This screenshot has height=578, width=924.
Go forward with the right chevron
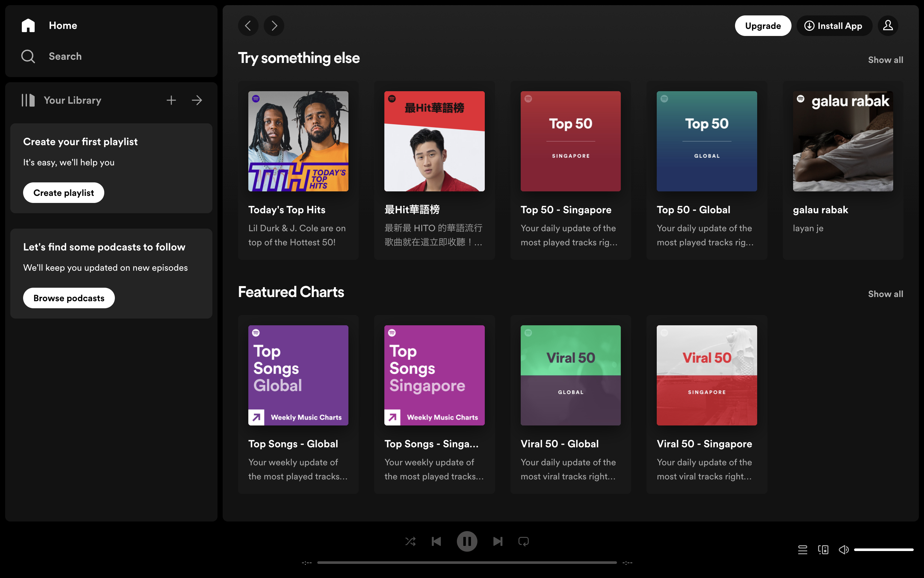(x=274, y=26)
